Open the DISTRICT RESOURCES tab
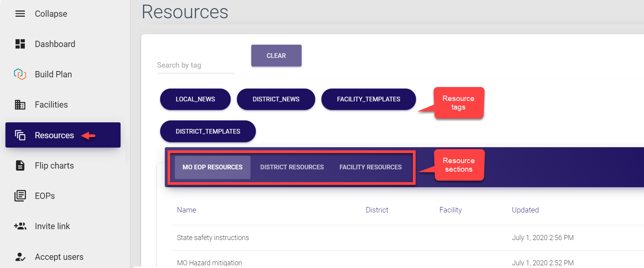The height and width of the screenshot is (268, 644). click(x=292, y=167)
